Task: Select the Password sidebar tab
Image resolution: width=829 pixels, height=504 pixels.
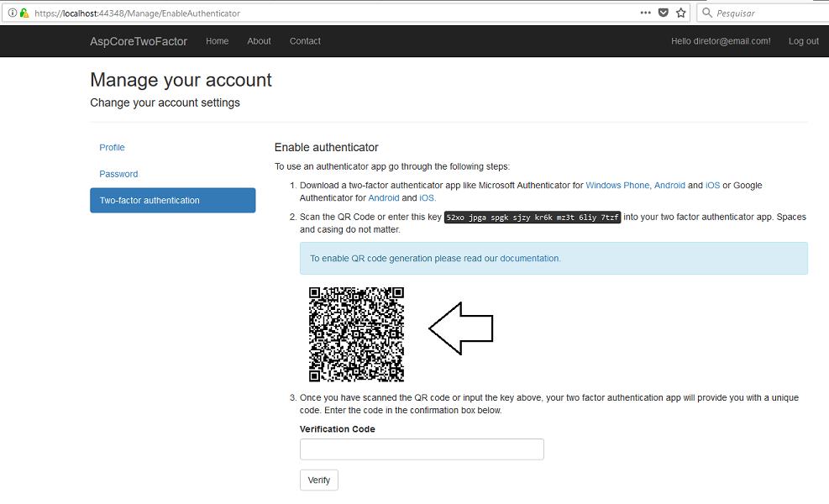Action: [x=118, y=174]
